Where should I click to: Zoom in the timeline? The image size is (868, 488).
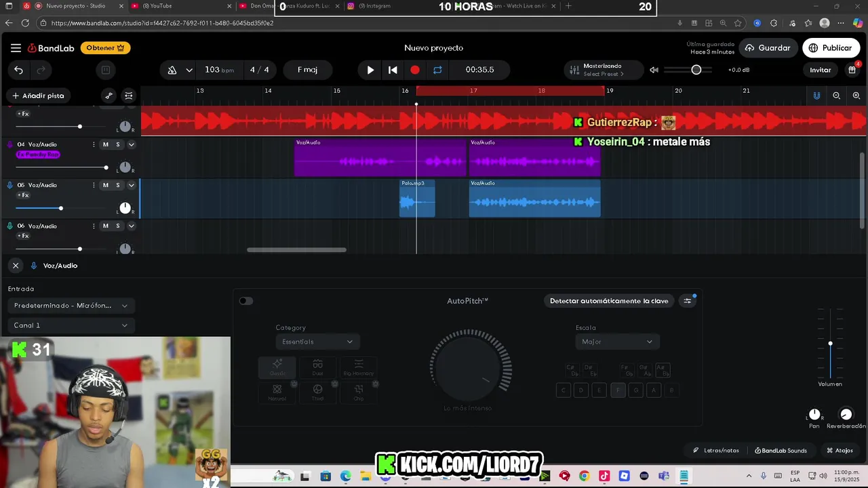tap(856, 96)
